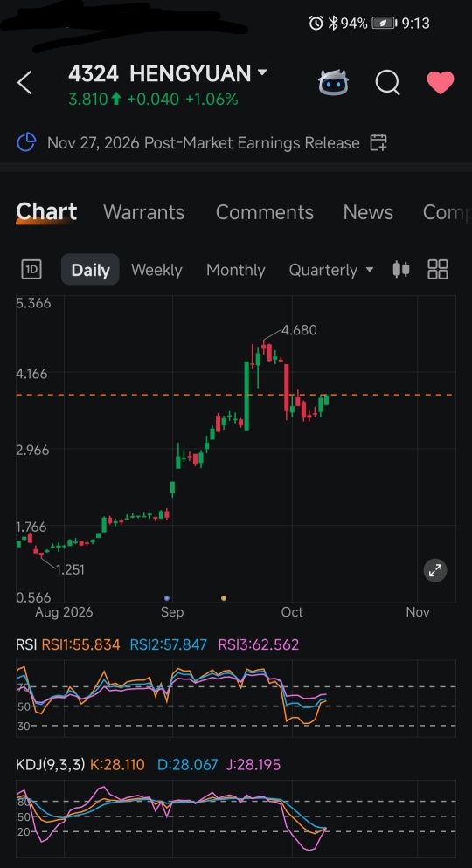Expand the HENGYUAN stock selector arrow
Viewport: 472px width, 868px height.
[x=262, y=72]
